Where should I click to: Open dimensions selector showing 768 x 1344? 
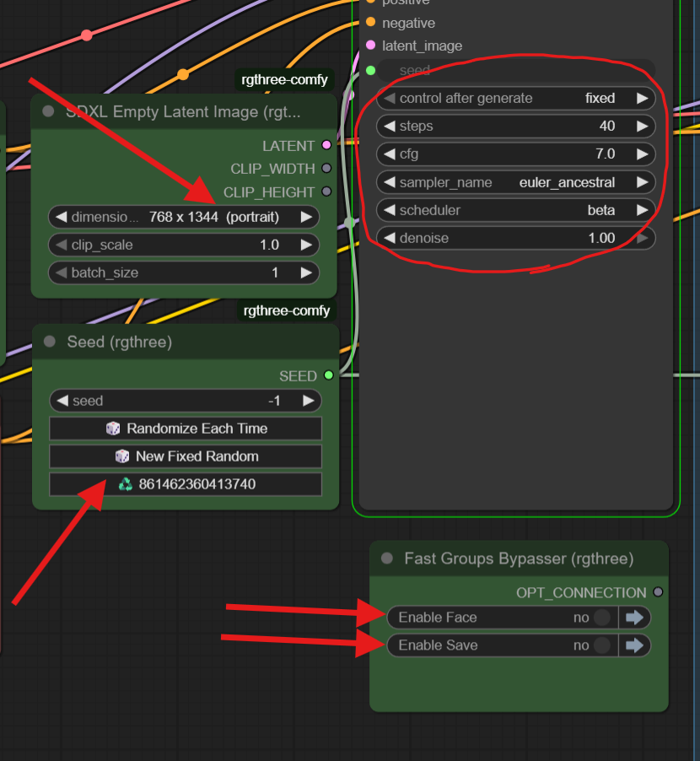186,217
